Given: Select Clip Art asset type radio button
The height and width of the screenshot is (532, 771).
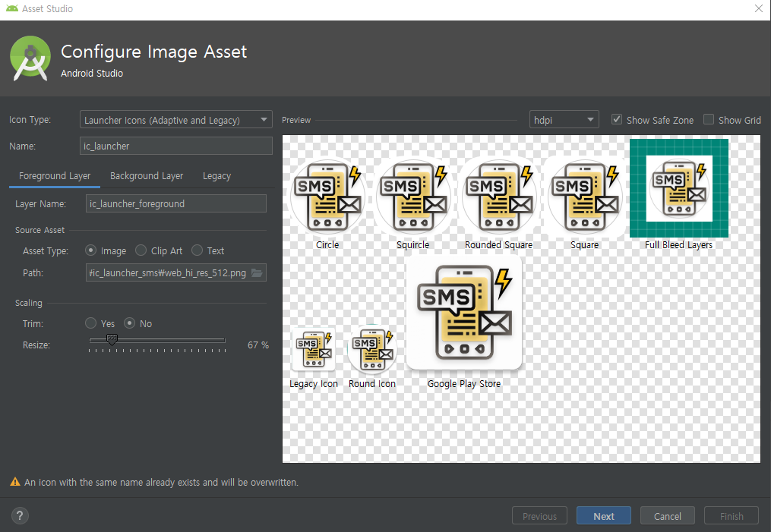Looking at the screenshot, I should (141, 250).
